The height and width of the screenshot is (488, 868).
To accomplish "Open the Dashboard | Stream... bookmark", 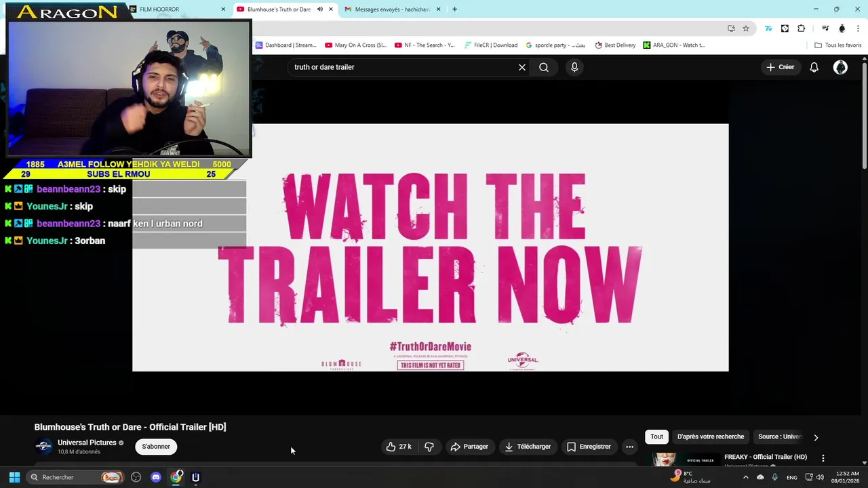I will [286, 45].
